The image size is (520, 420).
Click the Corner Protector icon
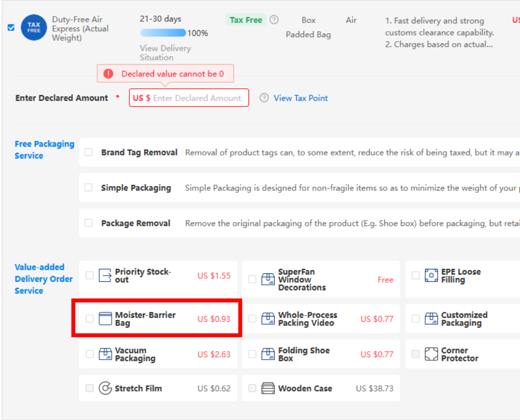click(431, 355)
